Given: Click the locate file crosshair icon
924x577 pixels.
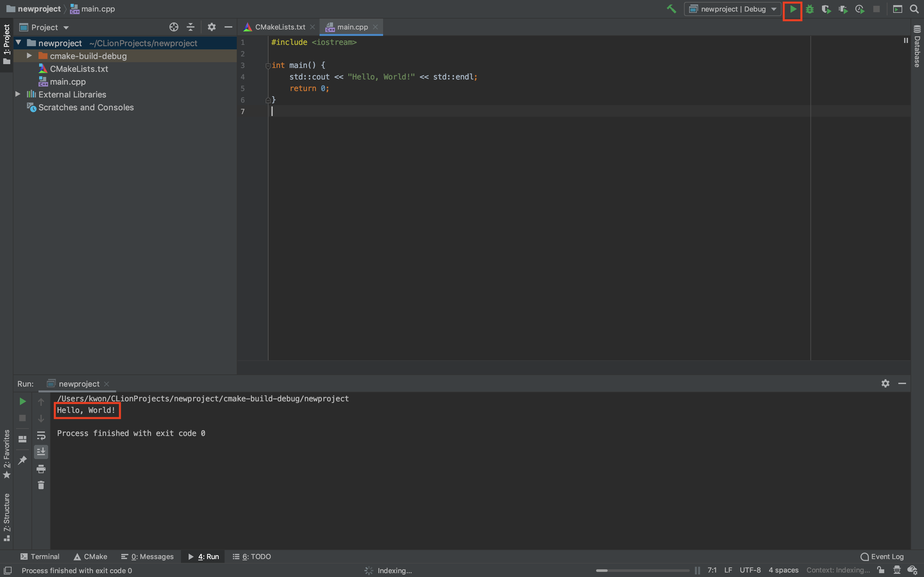Looking at the screenshot, I should point(174,27).
